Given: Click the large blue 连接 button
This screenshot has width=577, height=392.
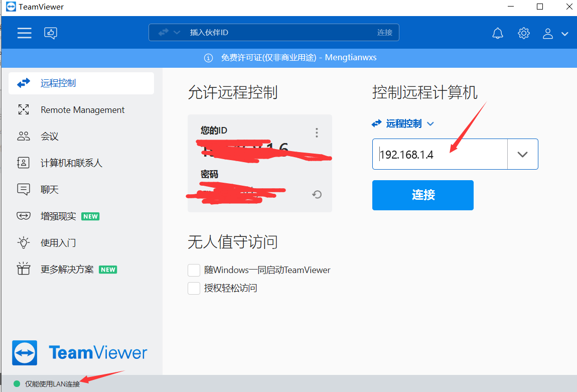Looking at the screenshot, I should (423, 195).
